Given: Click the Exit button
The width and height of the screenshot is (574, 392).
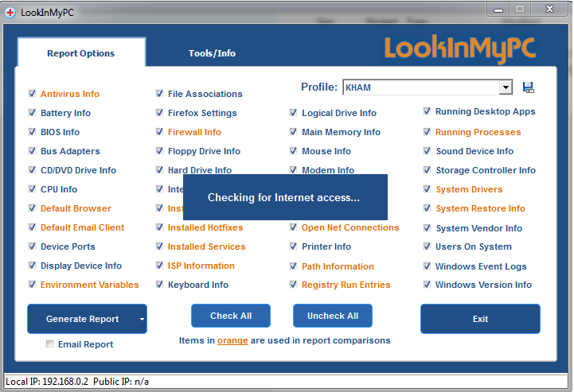Looking at the screenshot, I should 480,319.
